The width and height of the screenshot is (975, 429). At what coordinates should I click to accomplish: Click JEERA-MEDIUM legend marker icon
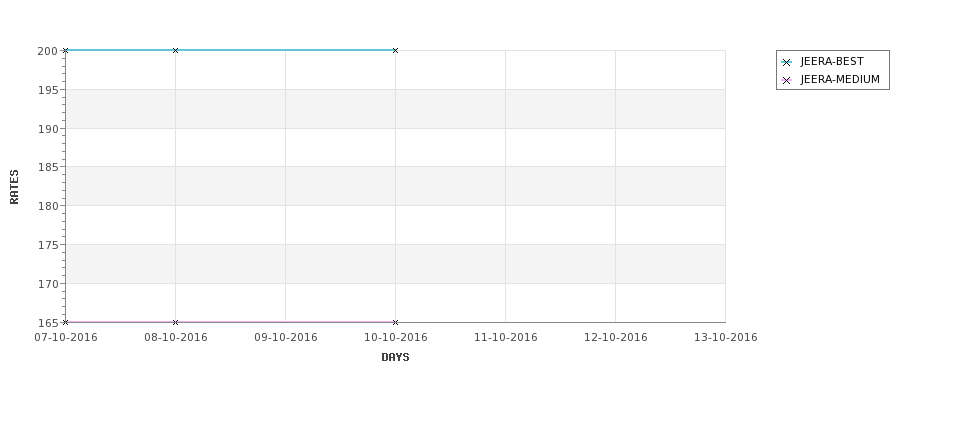pos(787,80)
